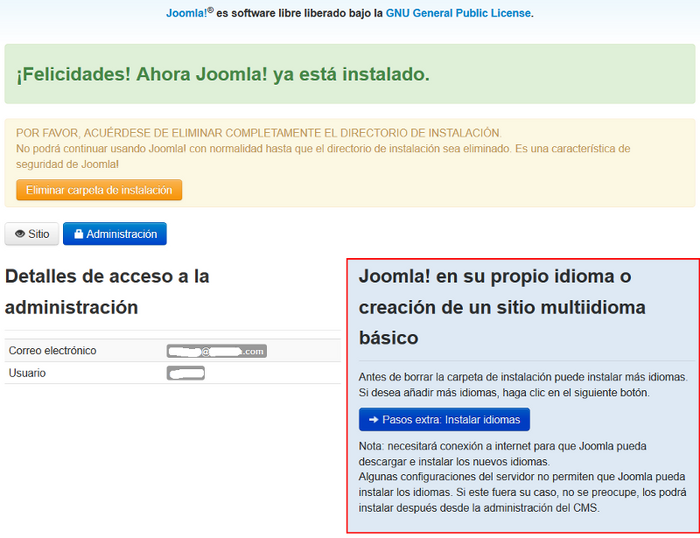This screenshot has width=700, height=538.
Task: Click the Antes de borrar paragraph text
Action: pos(522,377)
